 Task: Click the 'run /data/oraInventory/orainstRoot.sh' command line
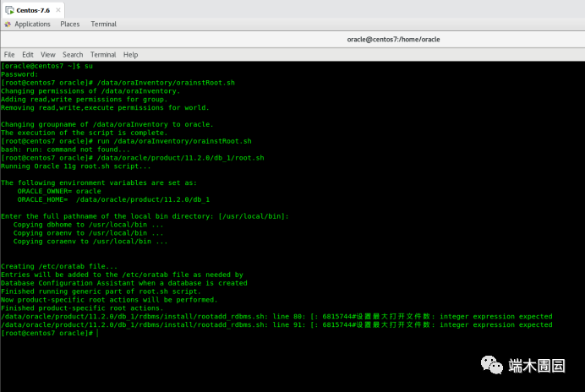coord(126,141)
